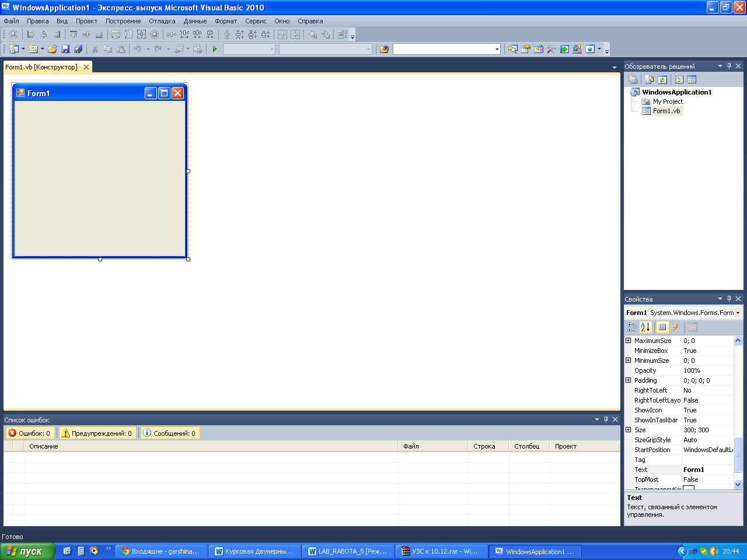
Task: Click the Paste clipboard icon
Action: [x=121, y=49]
